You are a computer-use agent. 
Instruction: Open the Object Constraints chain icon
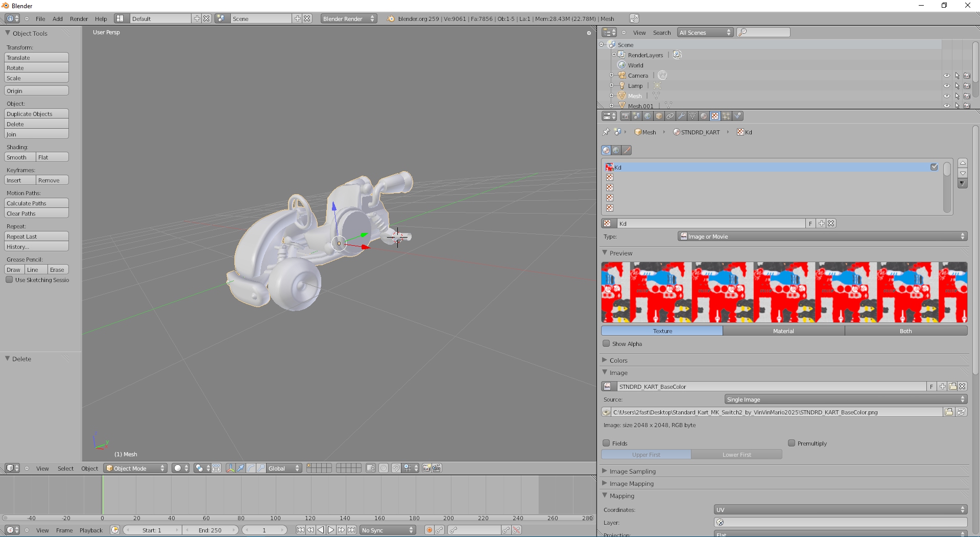tap(671, 116)
